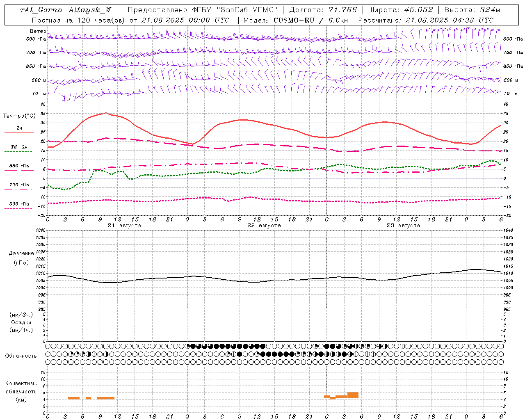Click the (мм/1ч.) precipitation unit label
The height and width of the screenshot is (420, 525).
[x=21, y=330]
